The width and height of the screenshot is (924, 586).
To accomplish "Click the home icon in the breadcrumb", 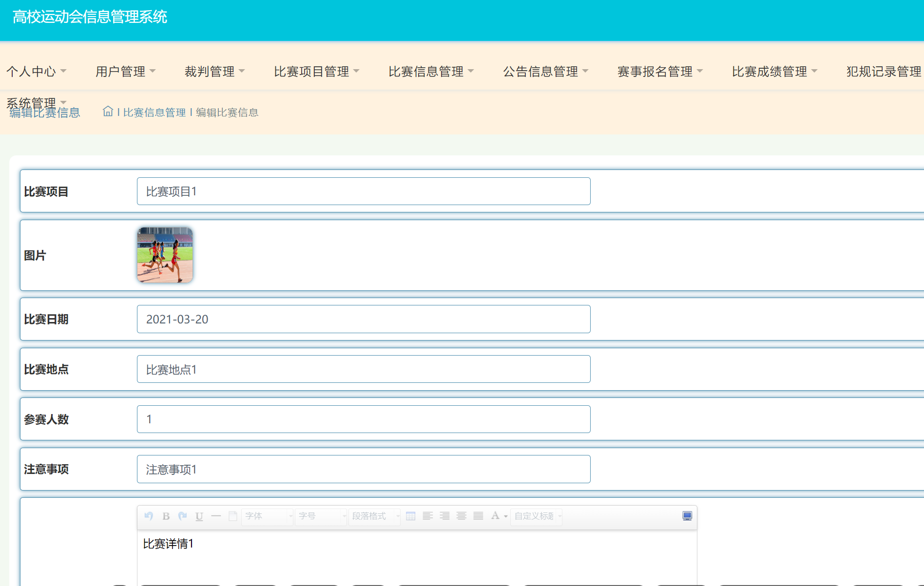I will (108, 112).
